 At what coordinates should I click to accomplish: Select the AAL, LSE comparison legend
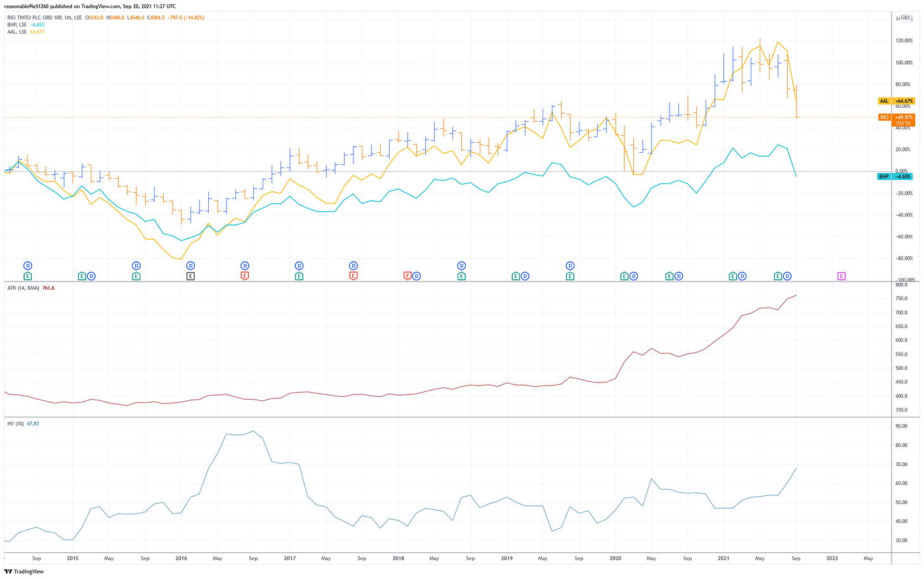click(x=16, y=32)
